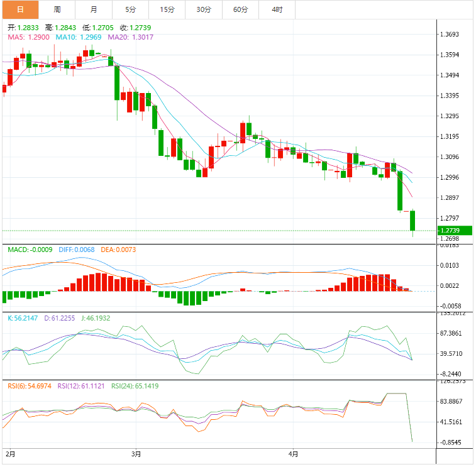Click the MA10: 1.2969 label
This screenshot has height=467, width=476.
(79, 37)
